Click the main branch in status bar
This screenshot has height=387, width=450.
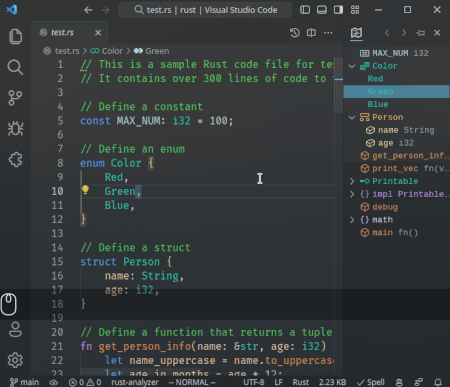24,382
